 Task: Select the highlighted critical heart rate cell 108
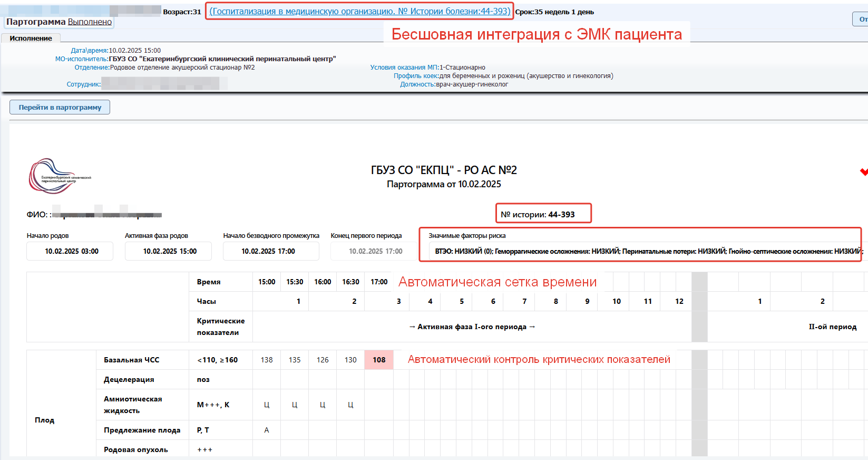[379, 360]
